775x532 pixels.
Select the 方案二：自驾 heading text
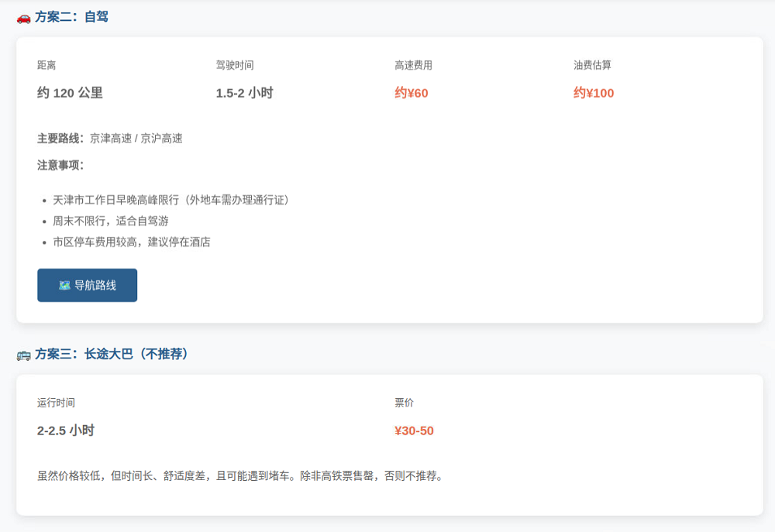(x=71, y=17)
